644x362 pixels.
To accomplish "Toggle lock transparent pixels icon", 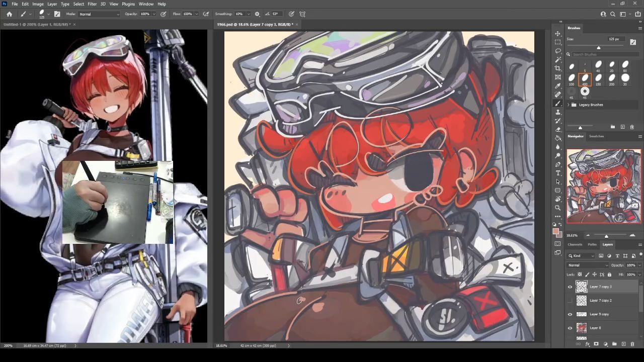I will coord(580,275).
